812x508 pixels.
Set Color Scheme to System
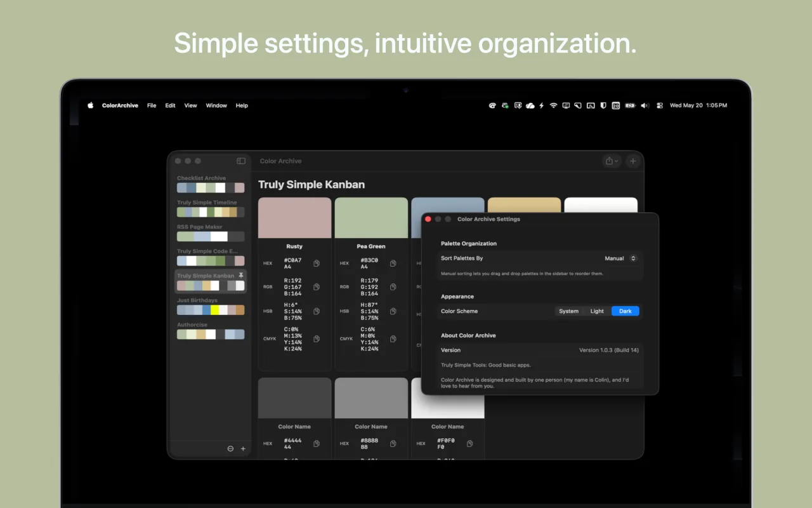(569, 311)
